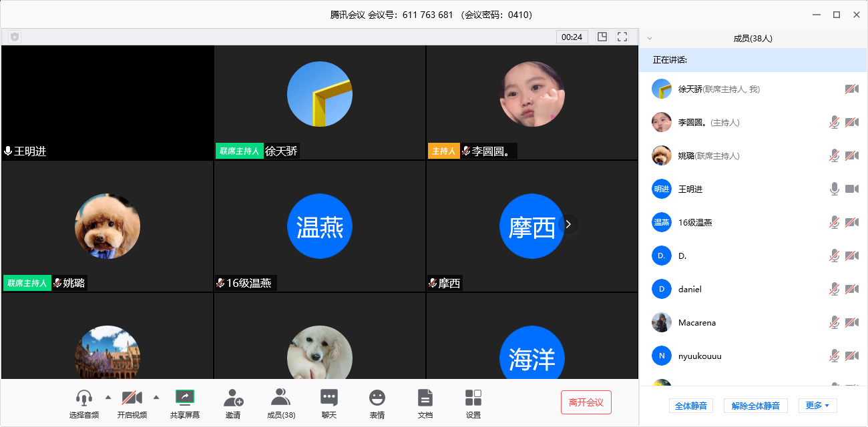Click the security shield icon at top left
The image size is (868, 427).
coord(15,37)
